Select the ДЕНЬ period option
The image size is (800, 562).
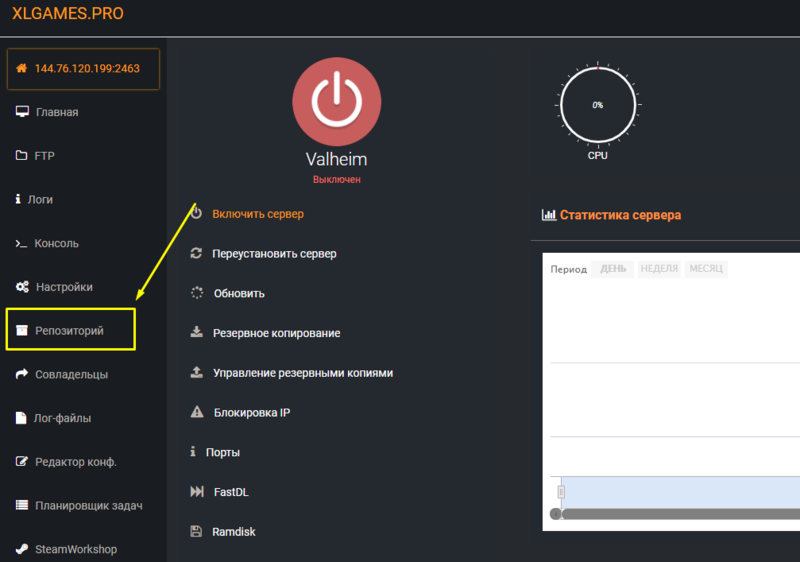pos(613,269)
